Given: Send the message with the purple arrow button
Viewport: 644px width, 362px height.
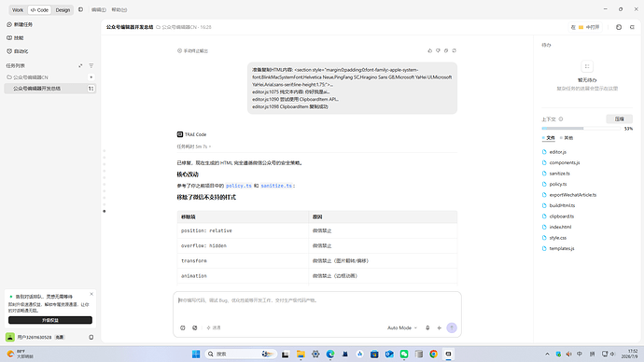Looking at the screenshot, I should click(452, 327).
